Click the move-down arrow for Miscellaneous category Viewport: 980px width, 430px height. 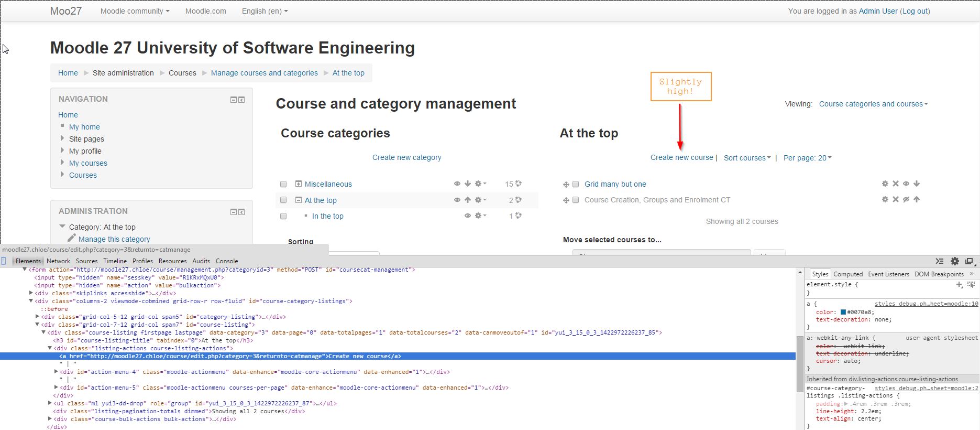(x=468, y=184)
